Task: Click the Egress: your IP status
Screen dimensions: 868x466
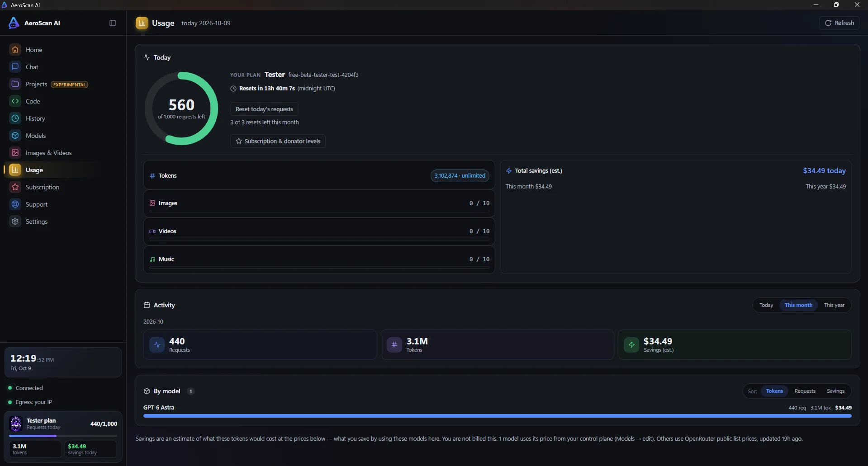Action: pos(30,402)
